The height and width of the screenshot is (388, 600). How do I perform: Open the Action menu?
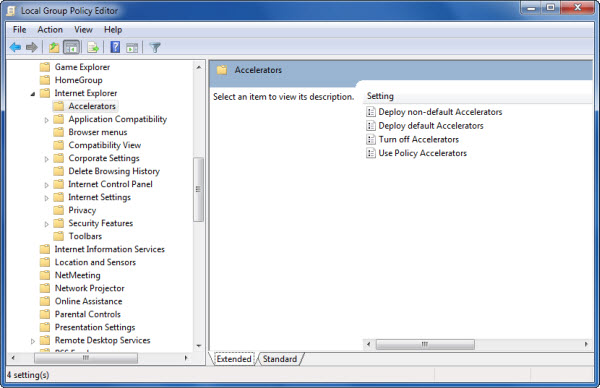50,29
